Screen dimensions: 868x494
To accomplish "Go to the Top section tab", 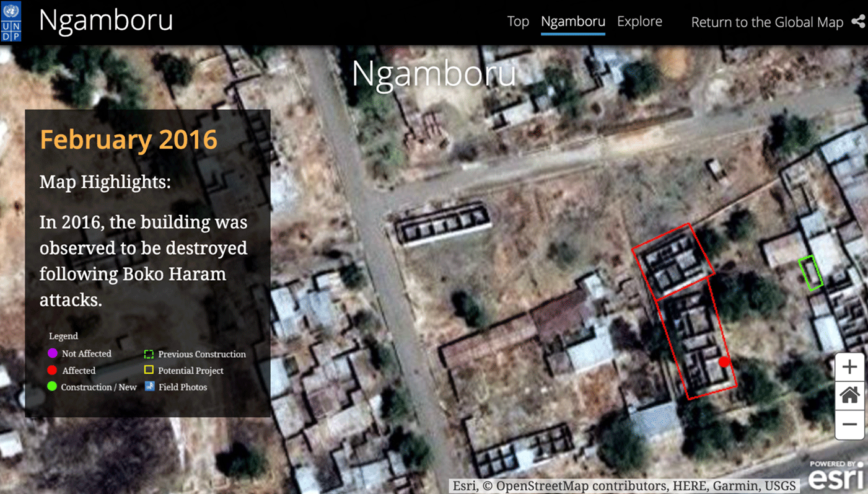I will [518, 22].
